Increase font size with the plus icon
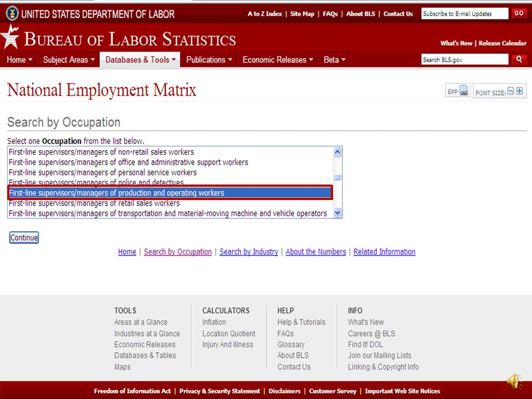 (x=519, y=91)
